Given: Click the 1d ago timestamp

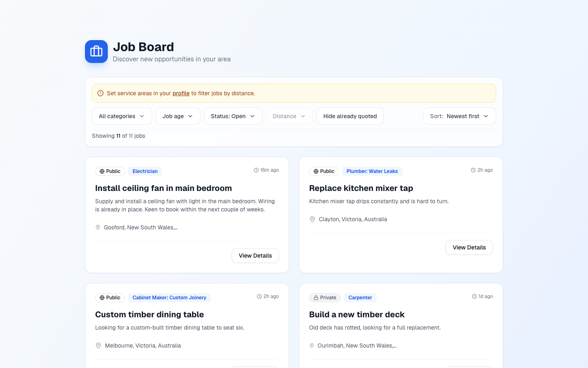Looking at the screenshot, I should pos(486,296).
